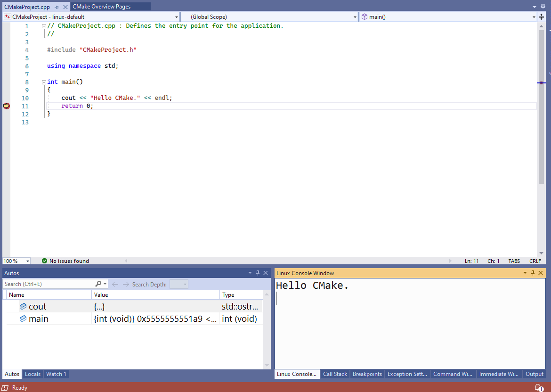
Task: Switch to the Locals tab
Action: pos(32,374)
